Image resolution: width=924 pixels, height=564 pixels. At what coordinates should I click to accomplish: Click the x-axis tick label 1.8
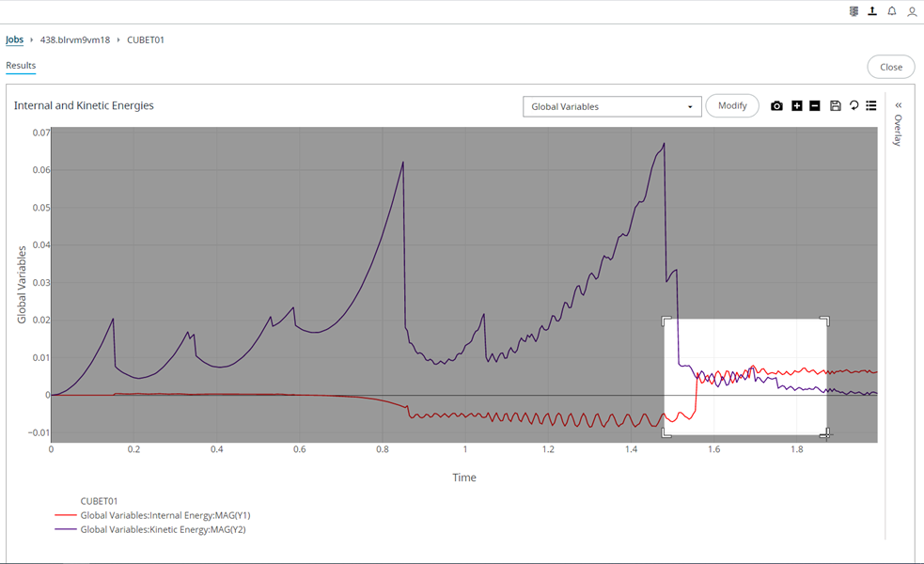[797, 449]
